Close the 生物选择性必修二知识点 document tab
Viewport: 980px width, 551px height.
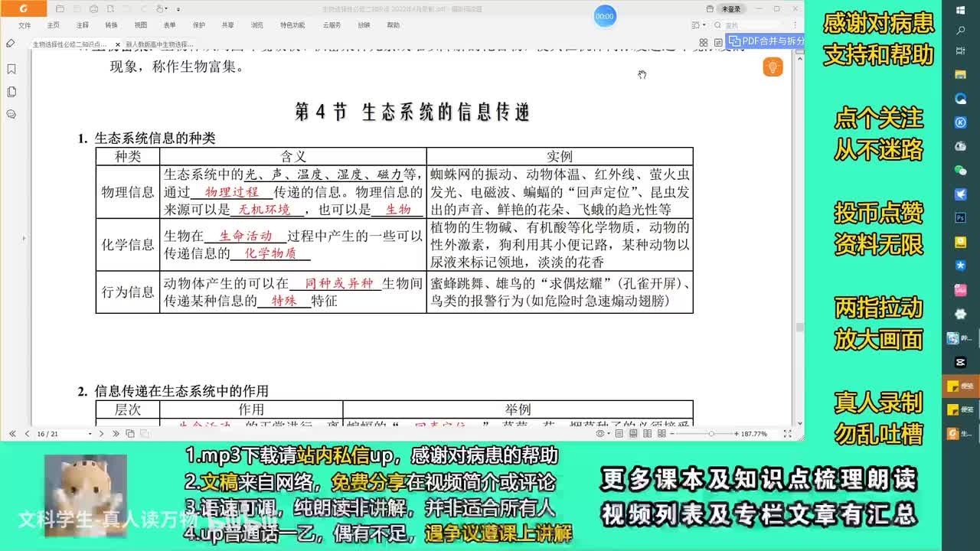click(x=117, y=44)
